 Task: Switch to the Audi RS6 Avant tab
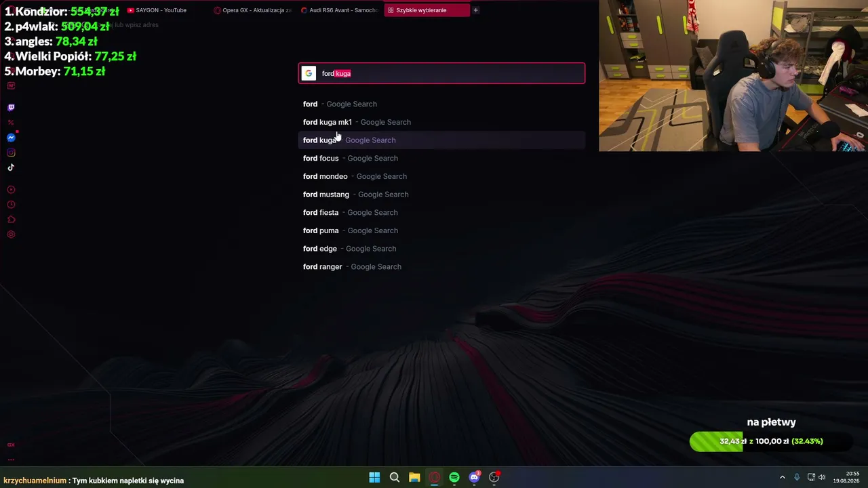coord(339,10)
